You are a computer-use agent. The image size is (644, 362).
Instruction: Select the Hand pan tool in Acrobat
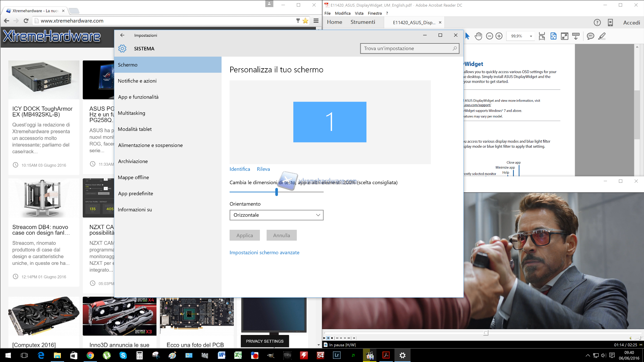click(478, 36)
